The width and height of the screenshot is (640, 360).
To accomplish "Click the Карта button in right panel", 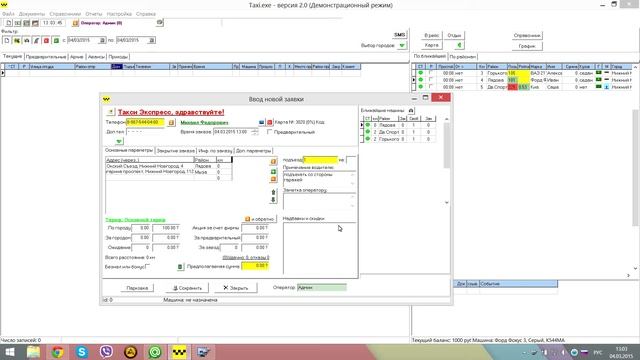I will pyautogui.click(x=431, y=45).
